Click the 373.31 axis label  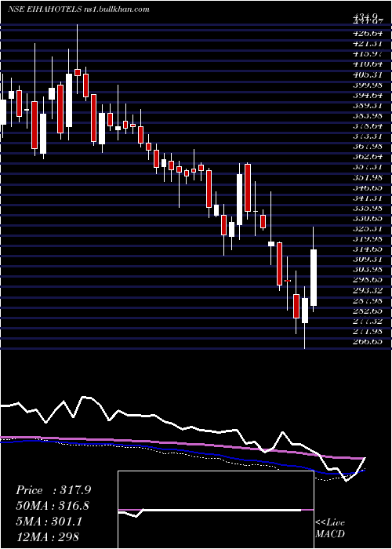tap(366, 136)
